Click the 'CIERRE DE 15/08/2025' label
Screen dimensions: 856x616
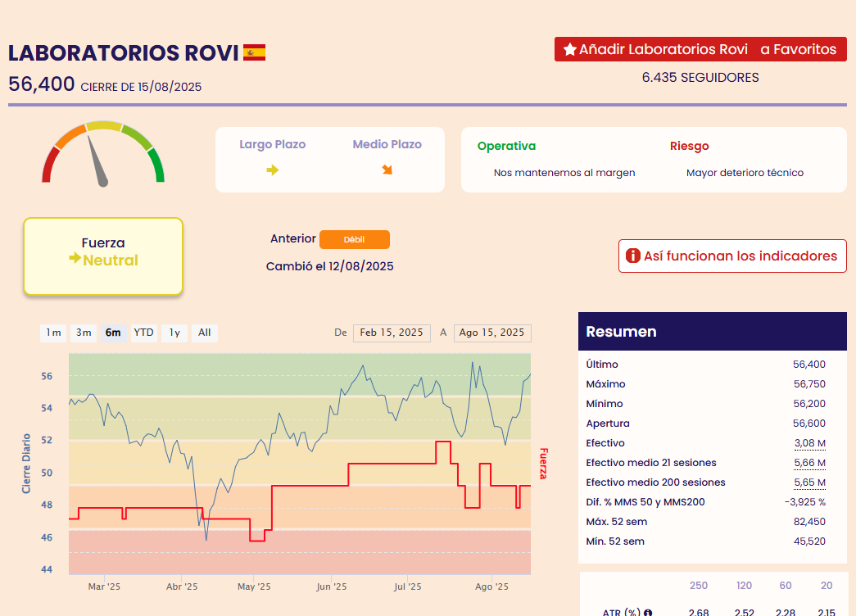[142, 87]
